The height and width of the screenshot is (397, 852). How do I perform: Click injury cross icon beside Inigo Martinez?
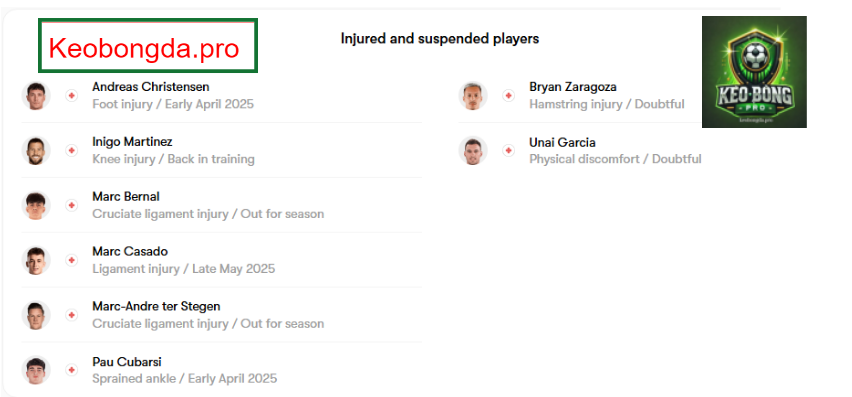coord(71,150)
